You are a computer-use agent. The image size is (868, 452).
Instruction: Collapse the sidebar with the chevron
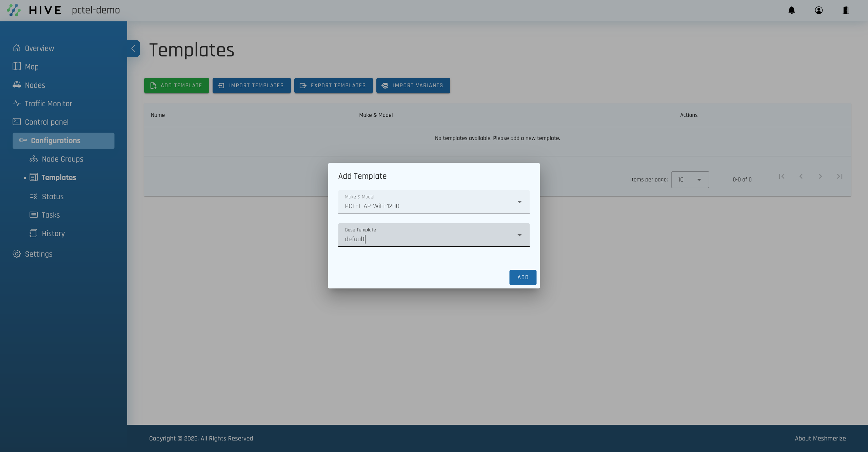pos(133,49)
